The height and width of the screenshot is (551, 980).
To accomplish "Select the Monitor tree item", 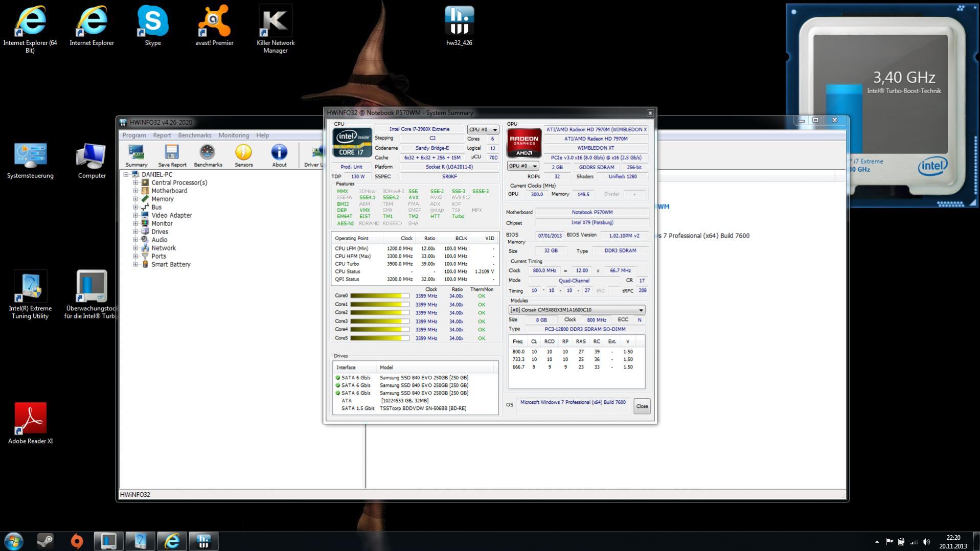I will pyautogui.click(x=162, y=223).
